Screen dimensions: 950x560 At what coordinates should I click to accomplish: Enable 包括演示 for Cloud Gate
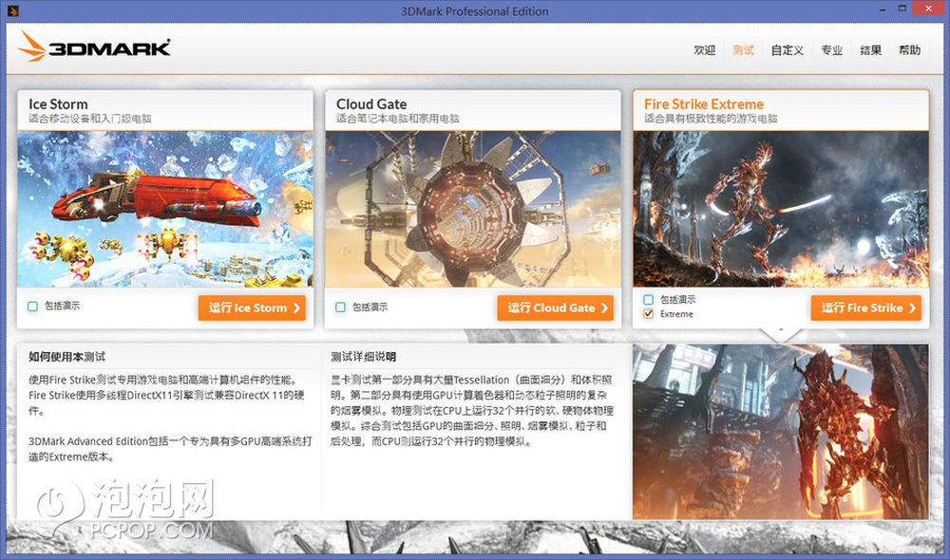point(340,308)
